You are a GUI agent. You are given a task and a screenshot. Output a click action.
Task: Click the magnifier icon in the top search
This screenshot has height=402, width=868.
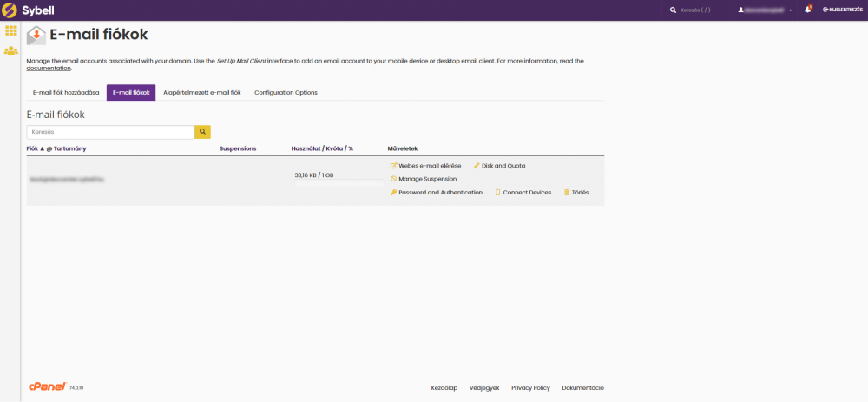point(674,10)
